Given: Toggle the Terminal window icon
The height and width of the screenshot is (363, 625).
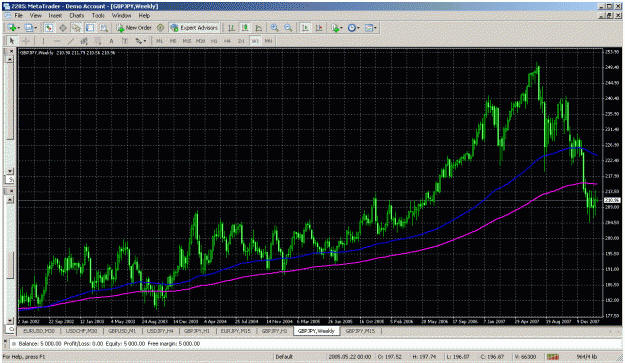Looking at the screenshot, I should (x=90, y=28).
